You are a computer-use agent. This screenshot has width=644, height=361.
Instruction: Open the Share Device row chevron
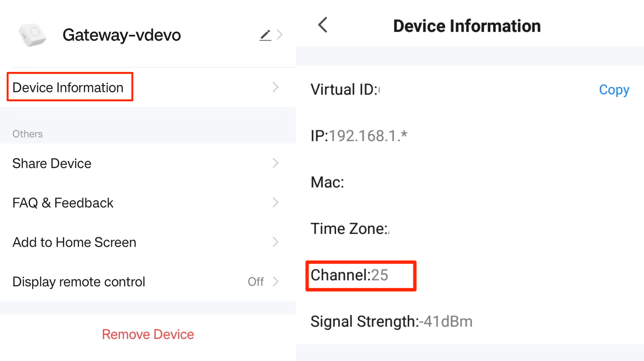click(x=275, y=163)
